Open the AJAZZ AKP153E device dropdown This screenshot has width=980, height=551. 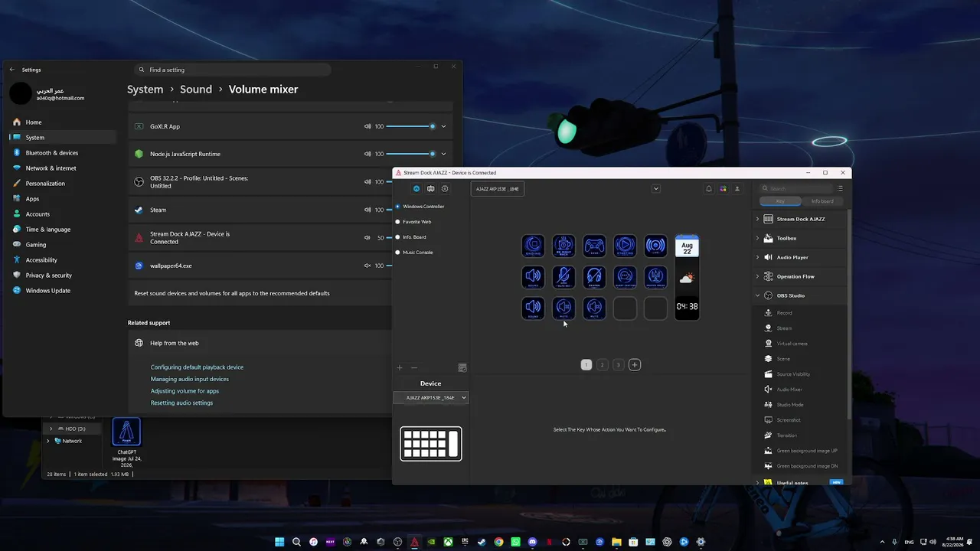pos(431,398)
